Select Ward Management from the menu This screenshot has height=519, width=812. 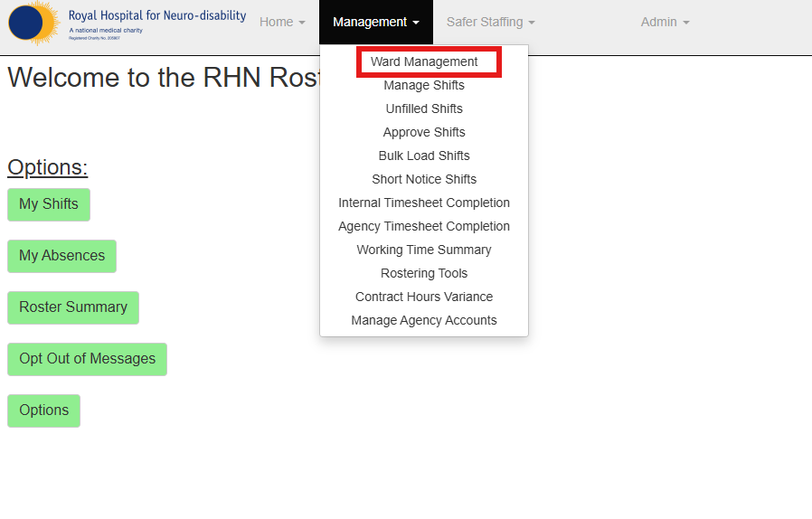424,61
